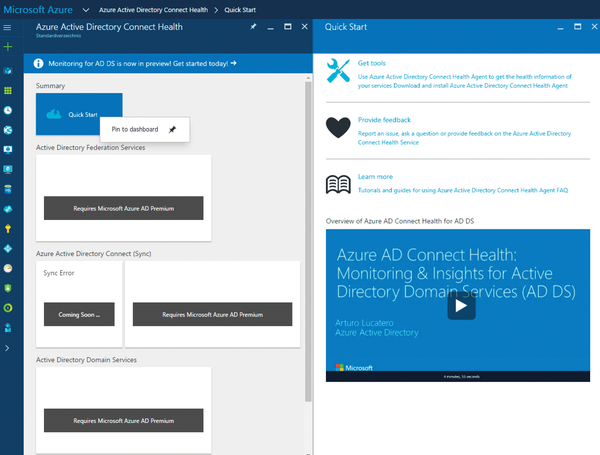Viewport: 600px width, 455px height.
Task: Open the cloud services sidebar icon
Action: point(8,209)
